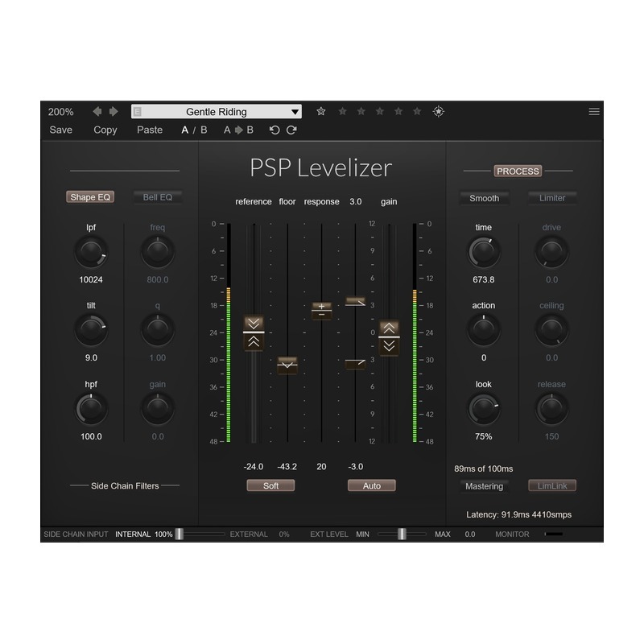Image resolution: width=644 pixels, height=644 pixels.
Task: Open the Gentle Riding preset dropdown
Action: tap(217, 112)
